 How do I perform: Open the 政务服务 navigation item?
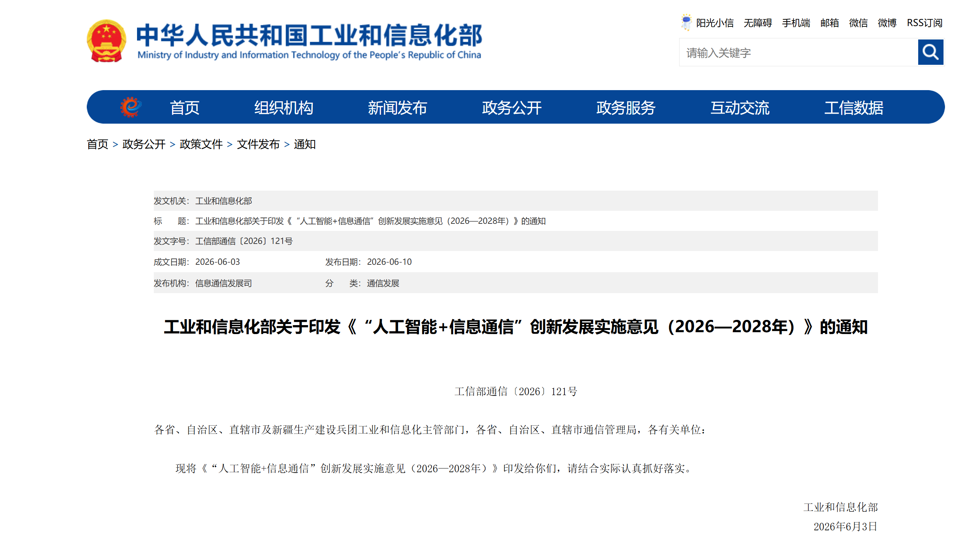[x=626, y=108]
